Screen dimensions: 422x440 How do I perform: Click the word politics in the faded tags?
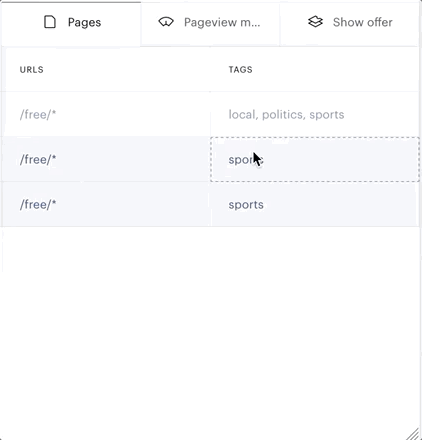(283, 115)
